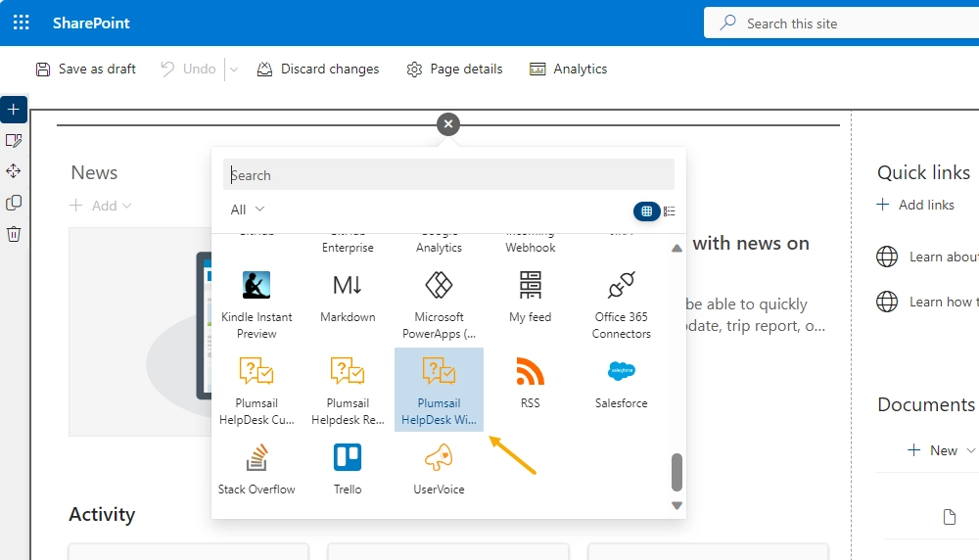Switch web part picker to grid view
Screen dimensions: 979x560
pos(647,211)
